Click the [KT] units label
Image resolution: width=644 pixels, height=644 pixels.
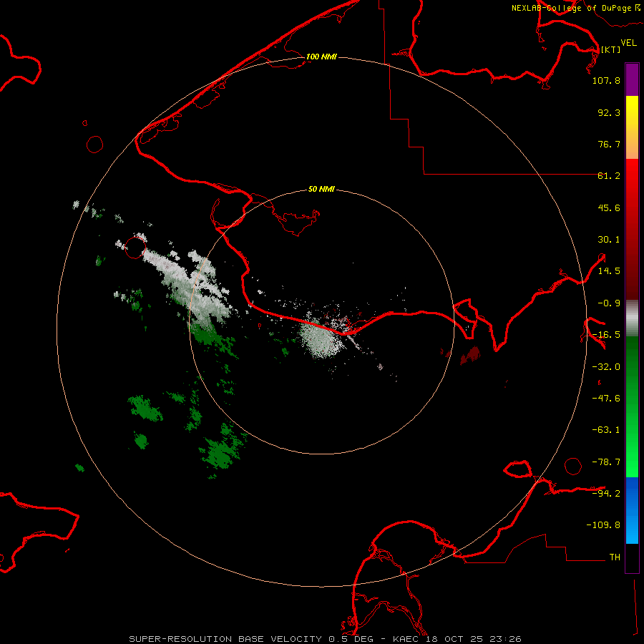pyautogui.click(x=610, y=49)
